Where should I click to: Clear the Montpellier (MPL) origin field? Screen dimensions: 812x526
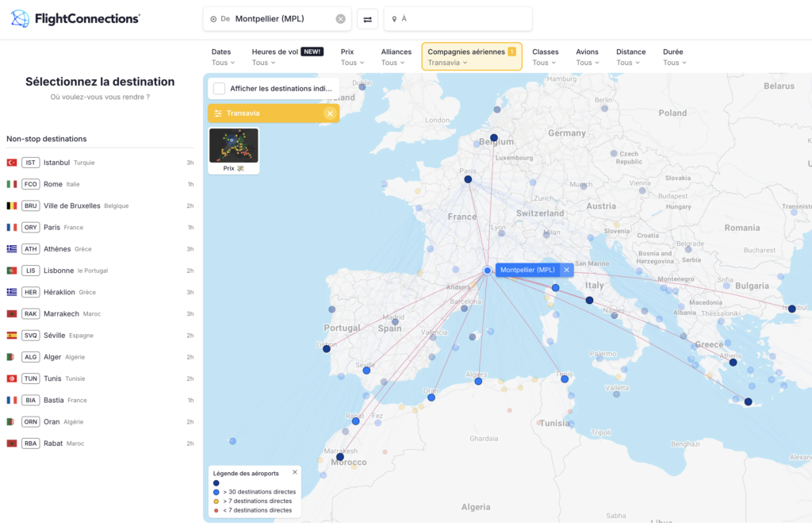(x=340, y=19)
